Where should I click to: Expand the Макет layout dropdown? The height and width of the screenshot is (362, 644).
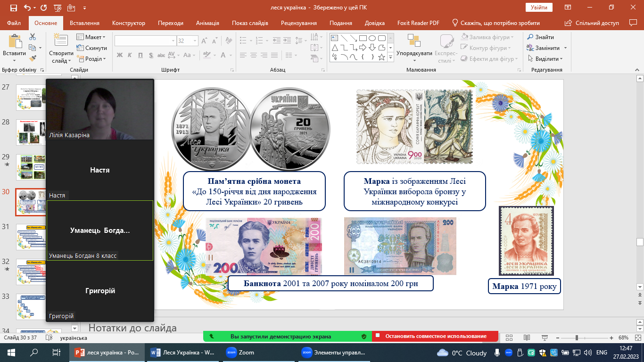click(91, 37)
